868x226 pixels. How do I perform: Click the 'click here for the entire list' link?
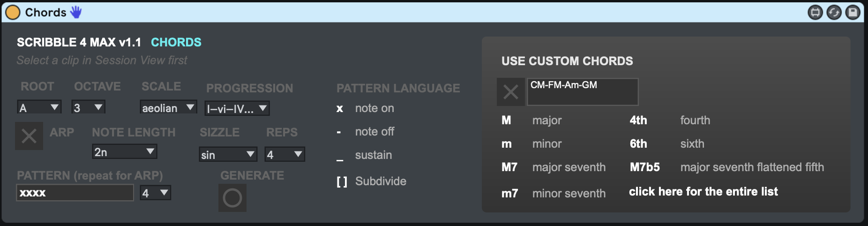[703, 191]
